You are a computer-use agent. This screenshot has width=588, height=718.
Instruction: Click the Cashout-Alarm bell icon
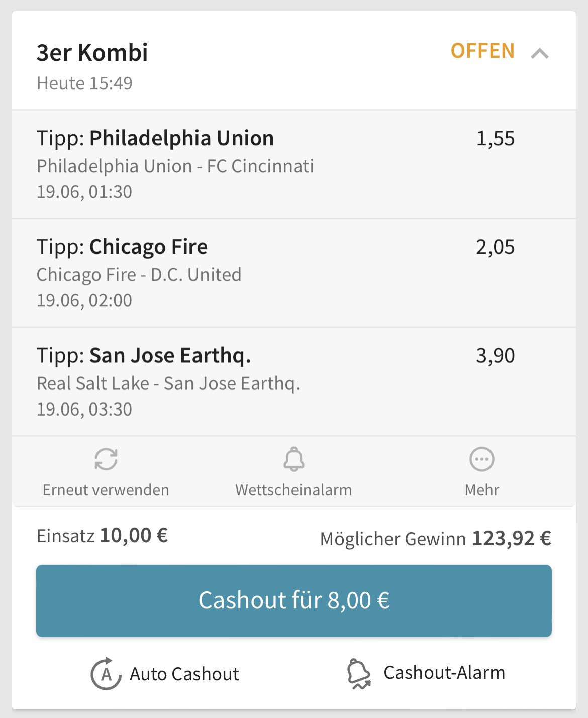[x=359, y=674]
